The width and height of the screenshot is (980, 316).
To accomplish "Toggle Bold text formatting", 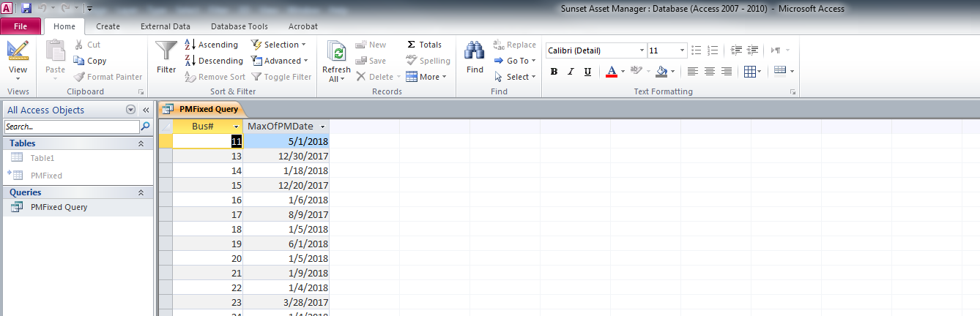I will coord(554,72).
